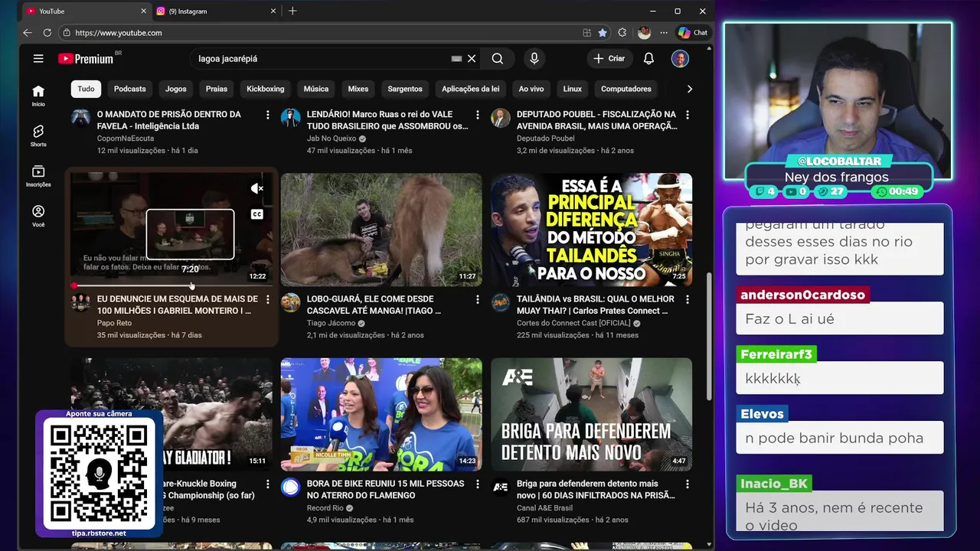
Task: Open the Lobo-Guará video thumbnail
Action: 381,230
